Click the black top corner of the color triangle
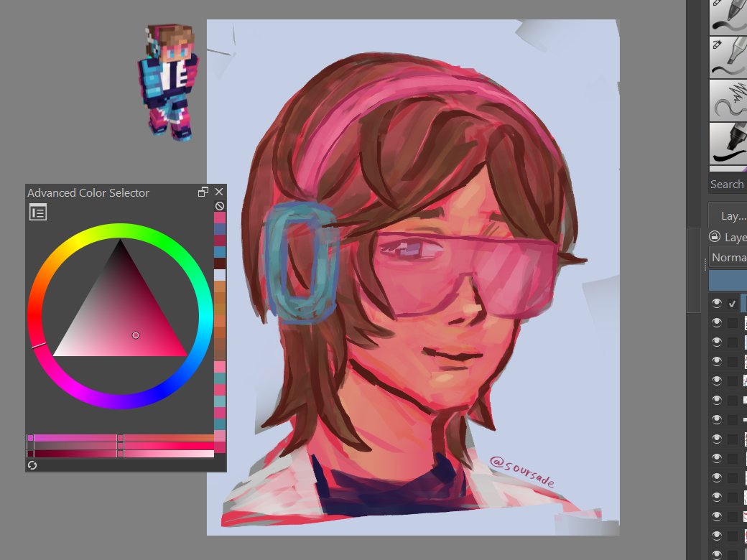The height and width of the screenshot is (560, 747). coord(121,242)
